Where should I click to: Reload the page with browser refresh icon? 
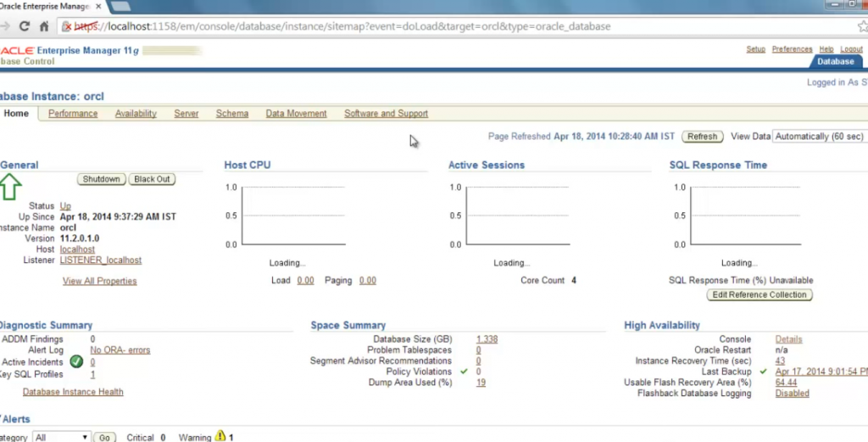click(x=24, y=26)
